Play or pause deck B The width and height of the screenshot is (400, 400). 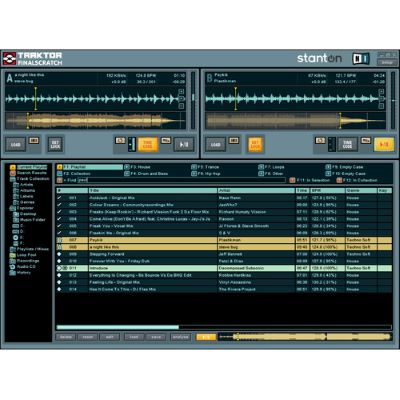point(384,145)
